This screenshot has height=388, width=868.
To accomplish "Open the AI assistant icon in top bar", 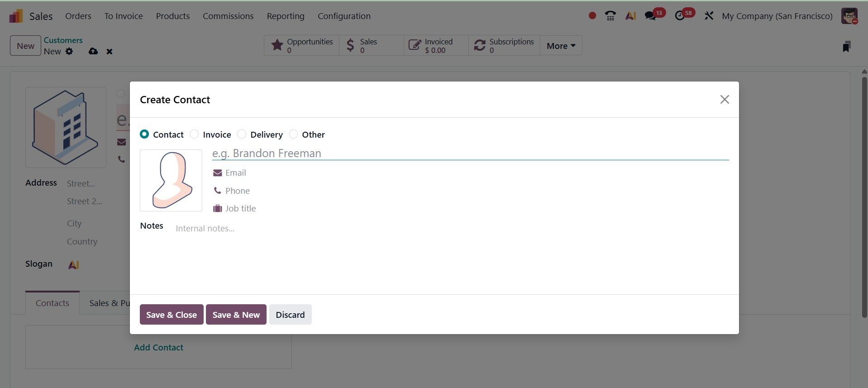I will click(x=630, y=16).
